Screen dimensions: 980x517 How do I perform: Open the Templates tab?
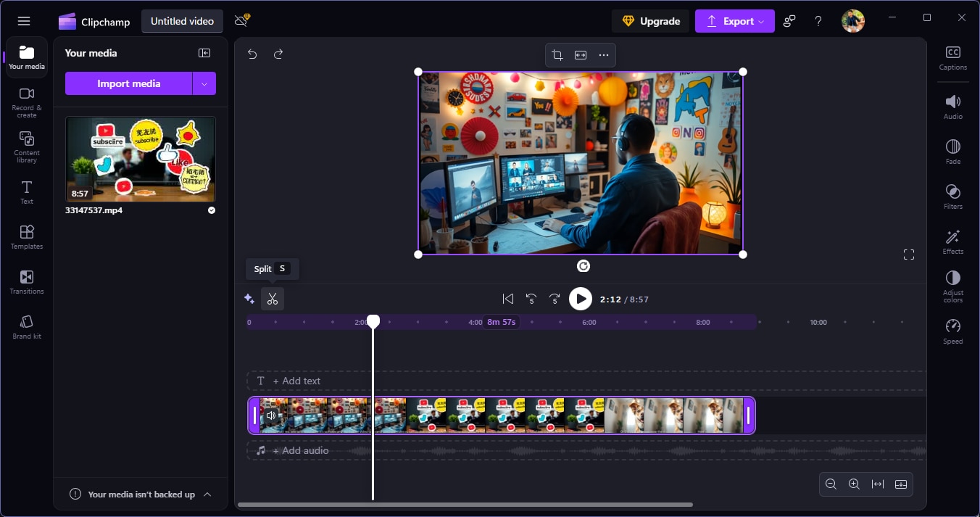(x=27, y=237)
